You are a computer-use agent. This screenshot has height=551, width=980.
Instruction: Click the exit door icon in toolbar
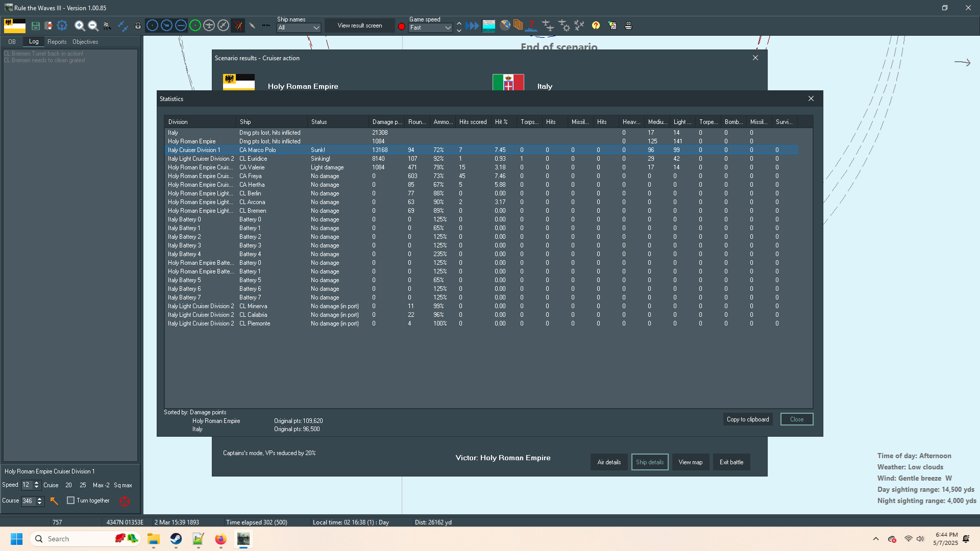point(48,26)
